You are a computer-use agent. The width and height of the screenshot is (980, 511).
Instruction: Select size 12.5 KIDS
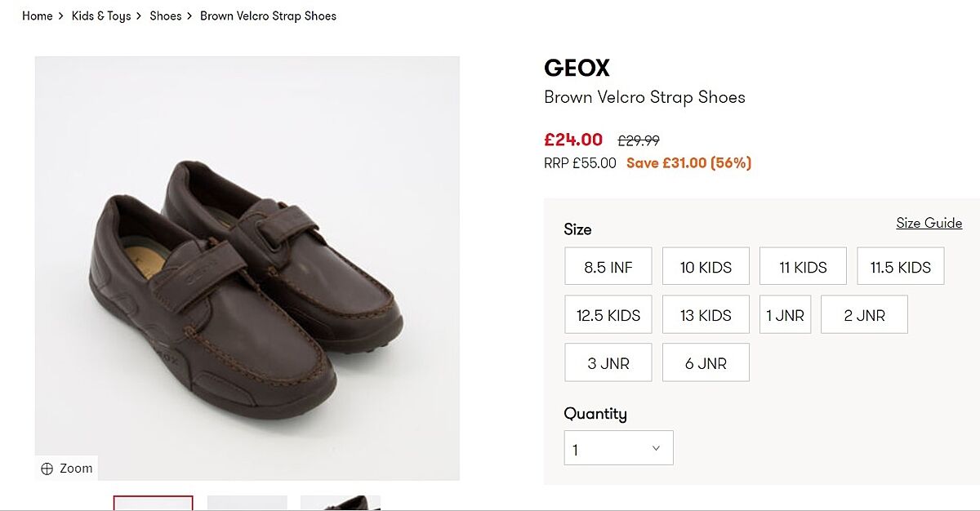coord(608,315)
